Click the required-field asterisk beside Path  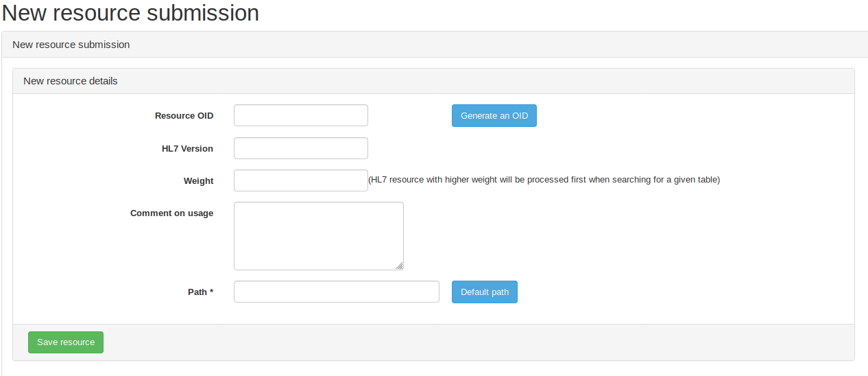click(x=211, y=292)
